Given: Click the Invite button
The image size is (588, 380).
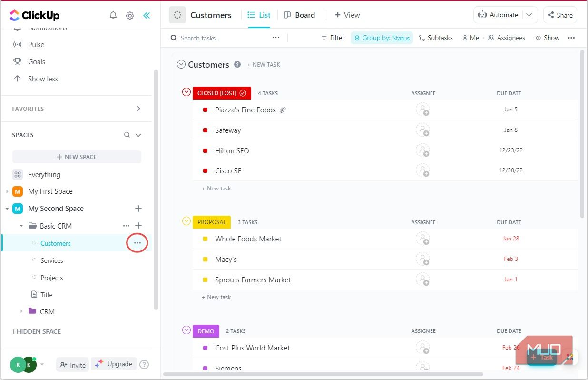Looking at the screenshot, I should [x=72, y=365].
